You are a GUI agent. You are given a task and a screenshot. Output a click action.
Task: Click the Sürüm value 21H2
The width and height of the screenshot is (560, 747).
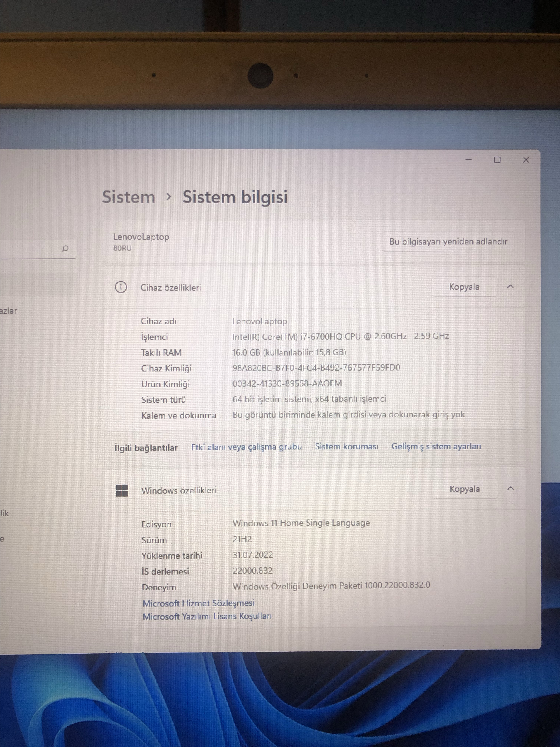(242, 539)
